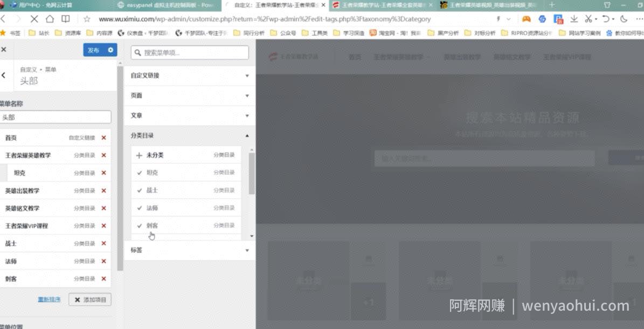
Task: Click the left panel vertical scrollbar
Action: pos(120,169)
